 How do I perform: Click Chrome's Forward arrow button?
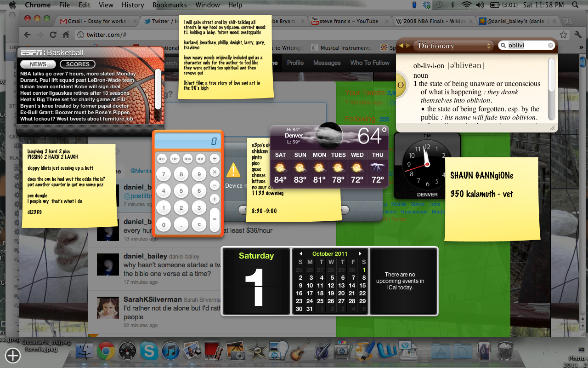[x=40, y=34]
